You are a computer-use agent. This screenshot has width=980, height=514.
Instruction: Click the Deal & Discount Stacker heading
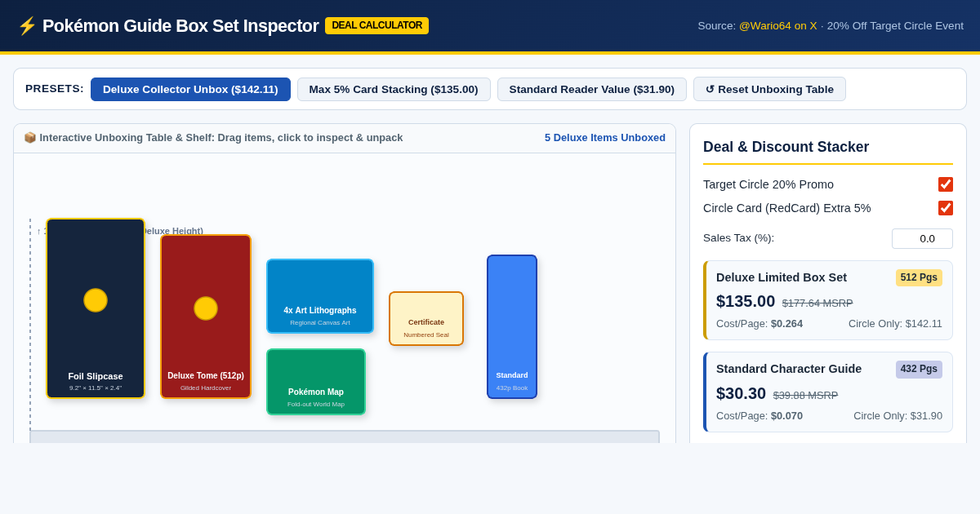[786, 147]
